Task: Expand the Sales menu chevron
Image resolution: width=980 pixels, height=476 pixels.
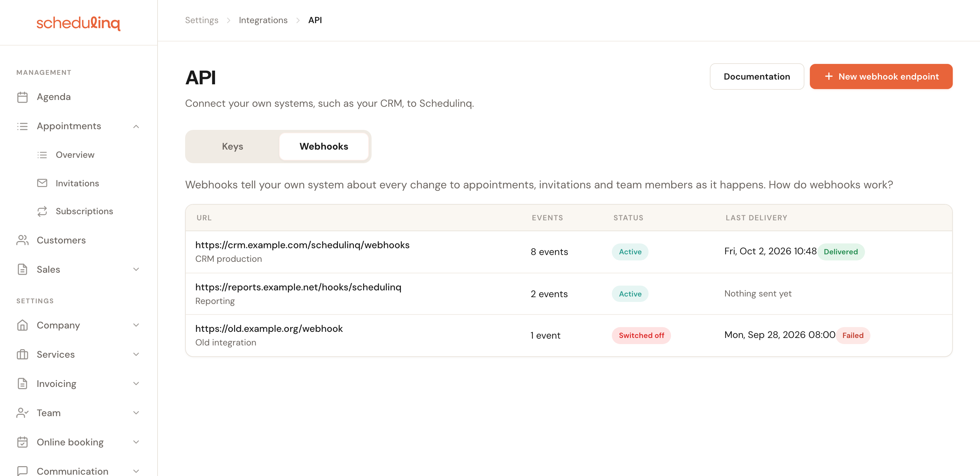Action: [136, 269]
